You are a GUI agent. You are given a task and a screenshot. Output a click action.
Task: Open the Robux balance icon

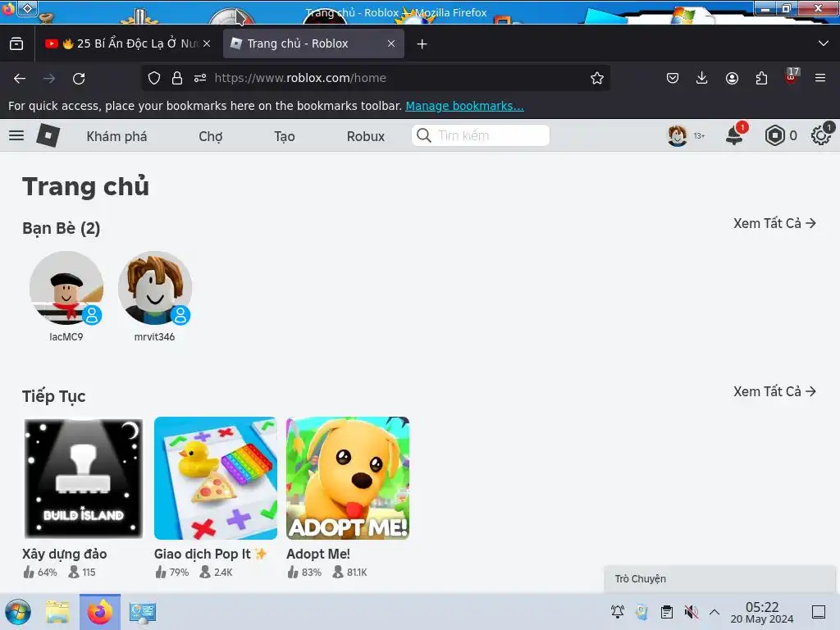(774, 135)
